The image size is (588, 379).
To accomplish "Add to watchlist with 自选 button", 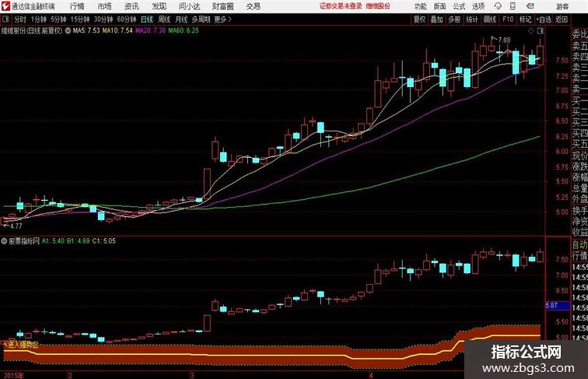I will coord(543,19).
